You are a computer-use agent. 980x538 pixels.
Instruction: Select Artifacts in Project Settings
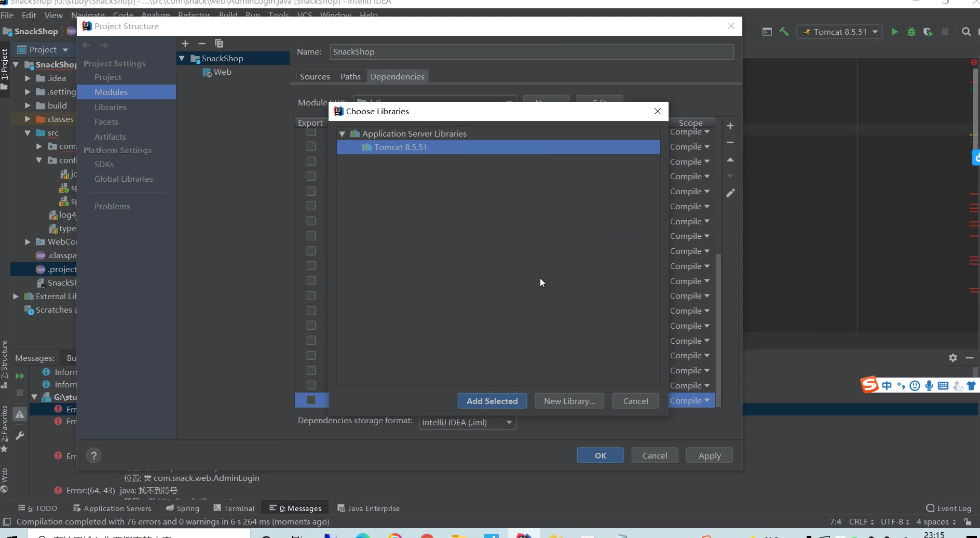(x=110, y=137)
